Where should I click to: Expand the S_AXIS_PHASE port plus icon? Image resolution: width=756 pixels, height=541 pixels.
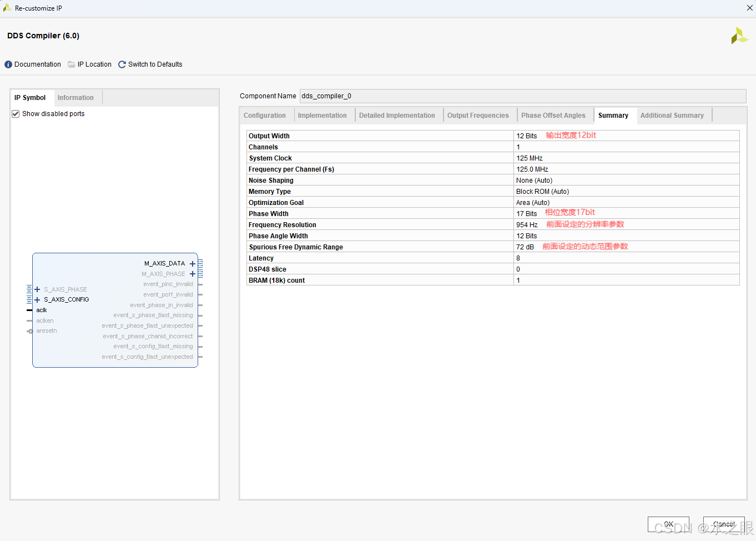tap(37, 289)
